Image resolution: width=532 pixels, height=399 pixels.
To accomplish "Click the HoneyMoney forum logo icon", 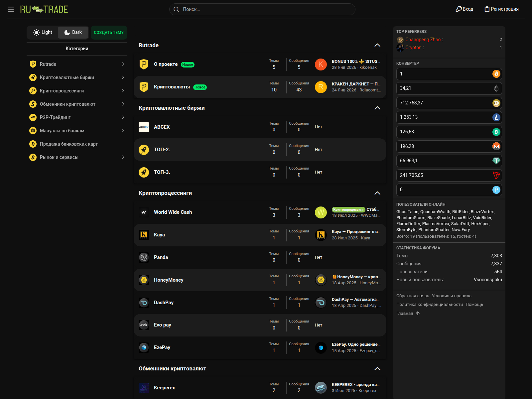I will click(x=144, y=280).
